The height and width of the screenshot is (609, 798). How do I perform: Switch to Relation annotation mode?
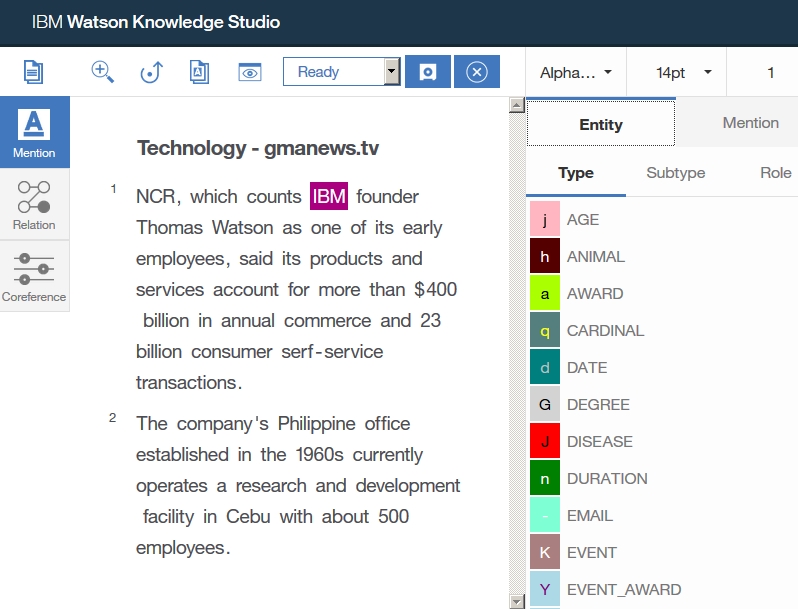pos(35,205)
